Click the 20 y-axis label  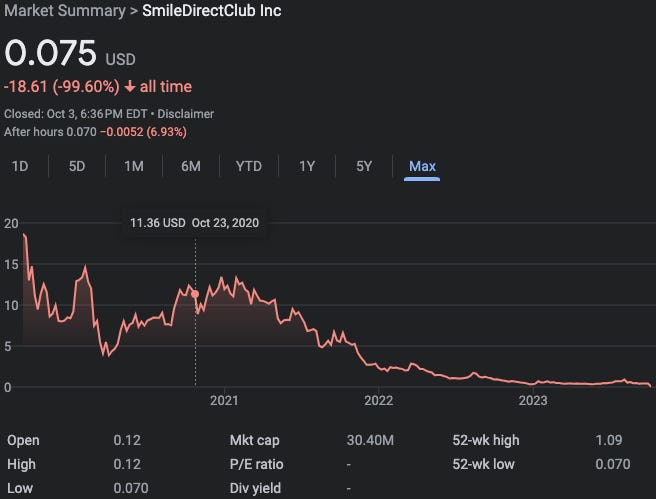11,223
